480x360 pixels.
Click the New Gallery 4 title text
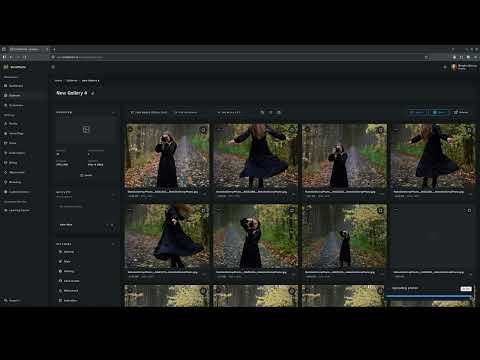point(72,93)
